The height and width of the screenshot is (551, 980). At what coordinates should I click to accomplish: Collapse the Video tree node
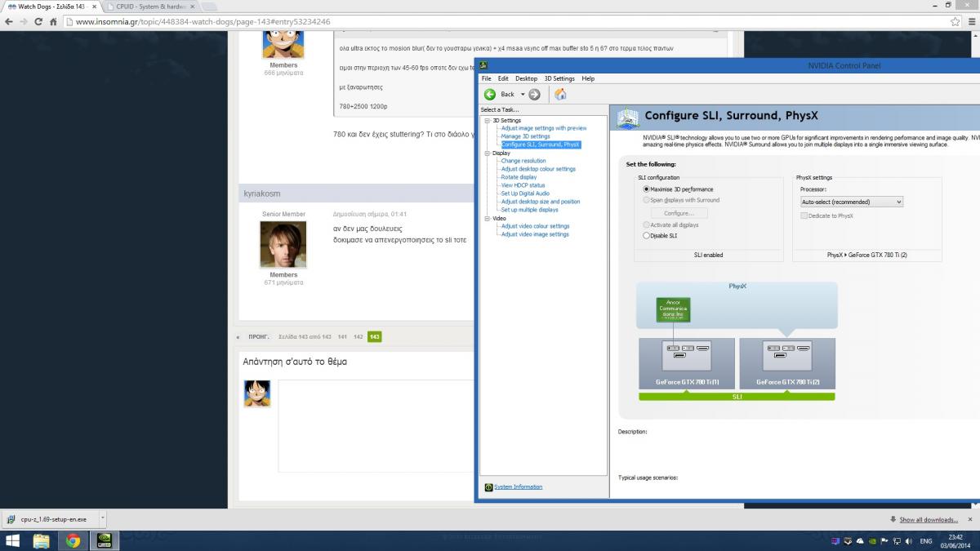(x=487, y=219)
